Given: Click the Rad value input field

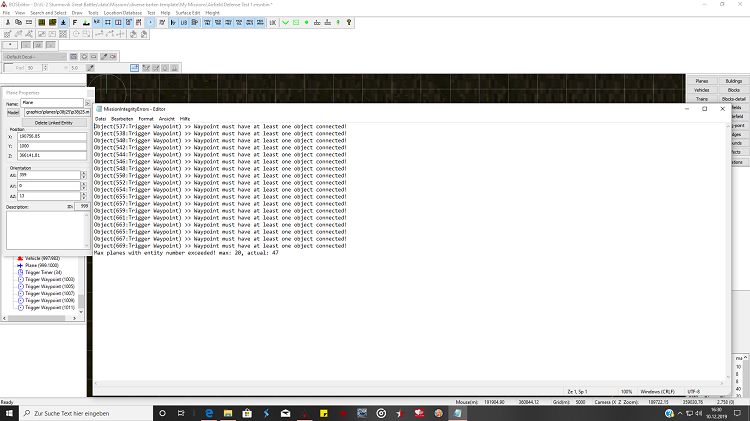Looking at the screenshot, I should pos(34,68).
